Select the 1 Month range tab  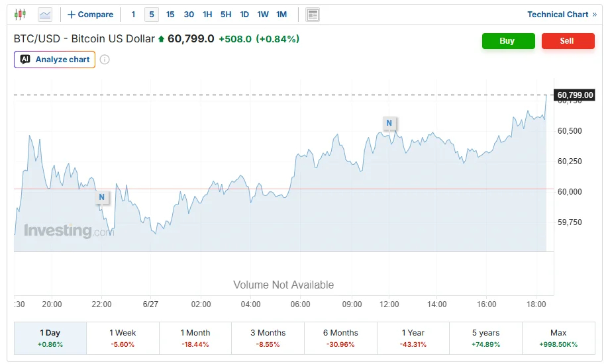coord(195,338)
